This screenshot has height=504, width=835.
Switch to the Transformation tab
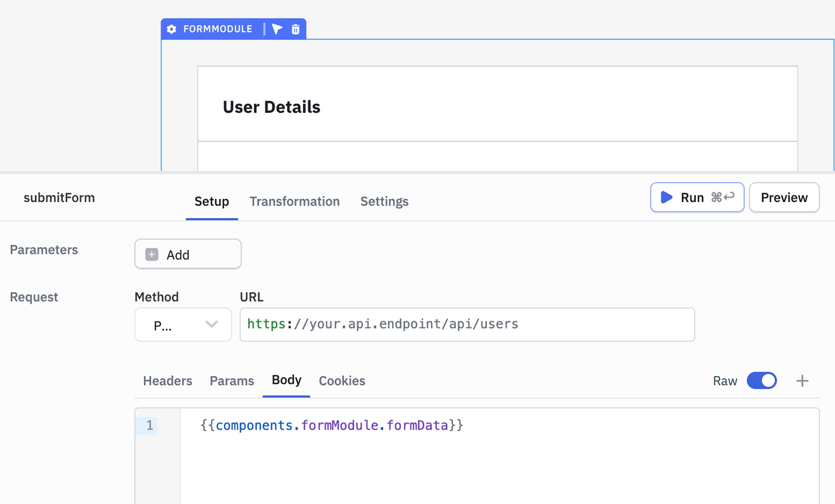click(294, 201)
